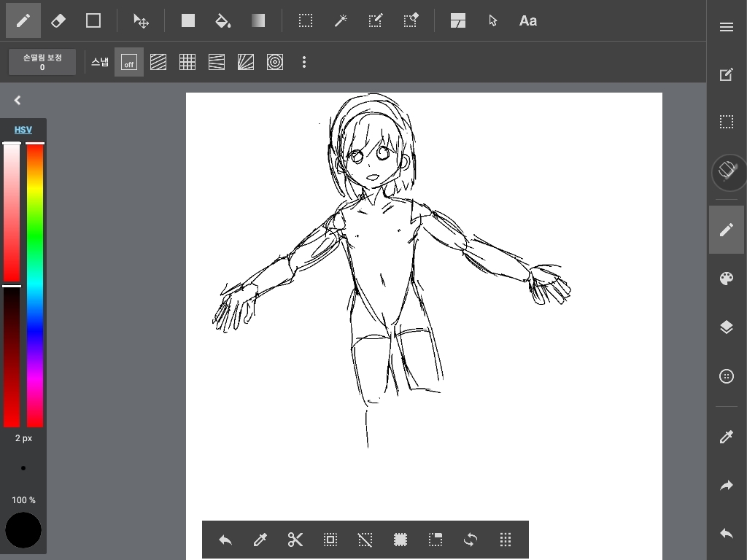
Task: Select the Bucket fill tool
Action: [223, 20]
